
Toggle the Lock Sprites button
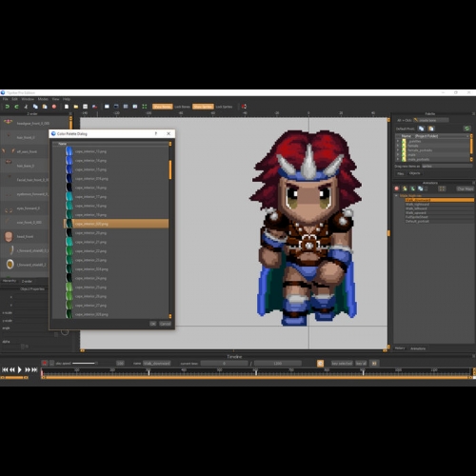click(224, 107)
